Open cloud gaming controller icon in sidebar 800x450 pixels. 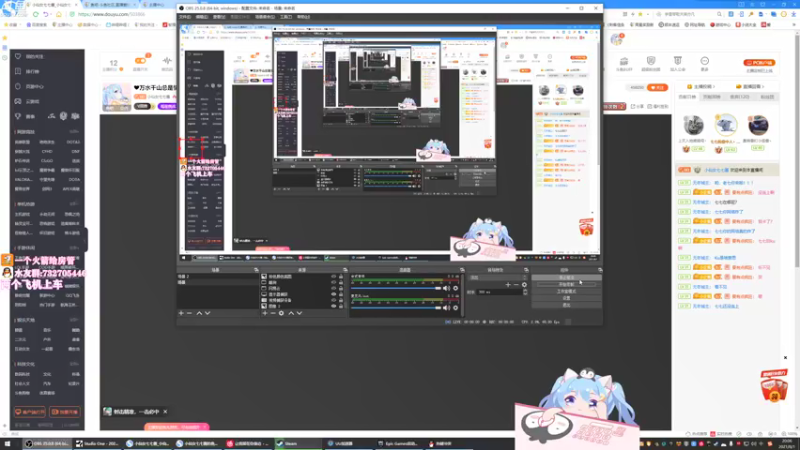[x=18, y=101]
